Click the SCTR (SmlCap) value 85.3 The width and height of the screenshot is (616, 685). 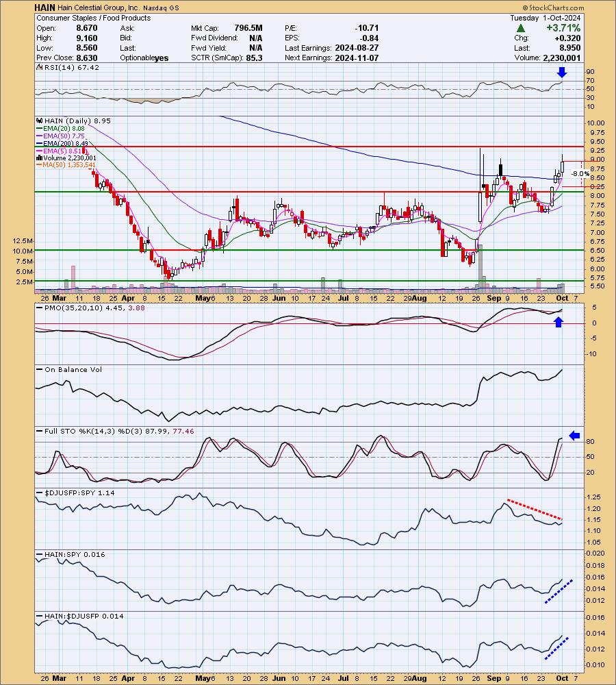pos(254,58)
